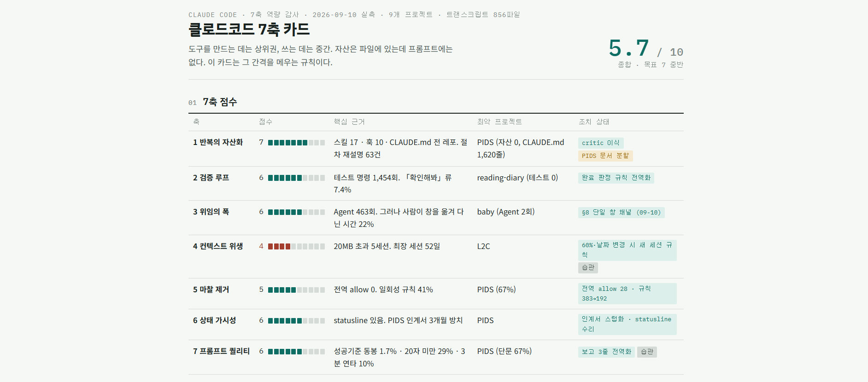The image size is (868, 382).
Task: Select the '2 검증 루프' row label
Action: coord(211,178)
